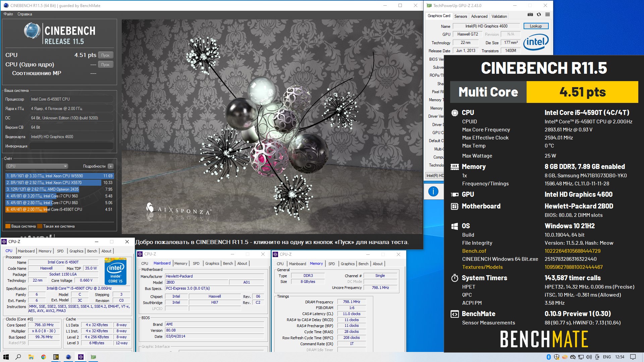Open the Validation tab in GPU-Z
Viewport: 644px width, 362px height.
499,16
